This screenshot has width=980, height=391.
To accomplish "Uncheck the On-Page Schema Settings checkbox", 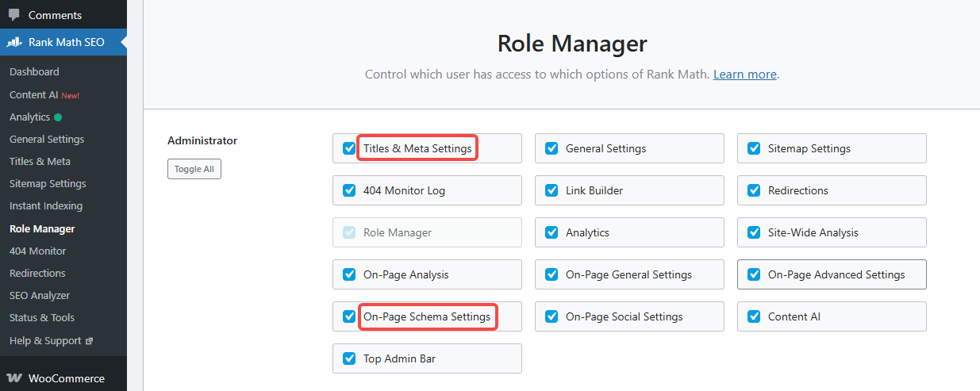I will (349, 316).
